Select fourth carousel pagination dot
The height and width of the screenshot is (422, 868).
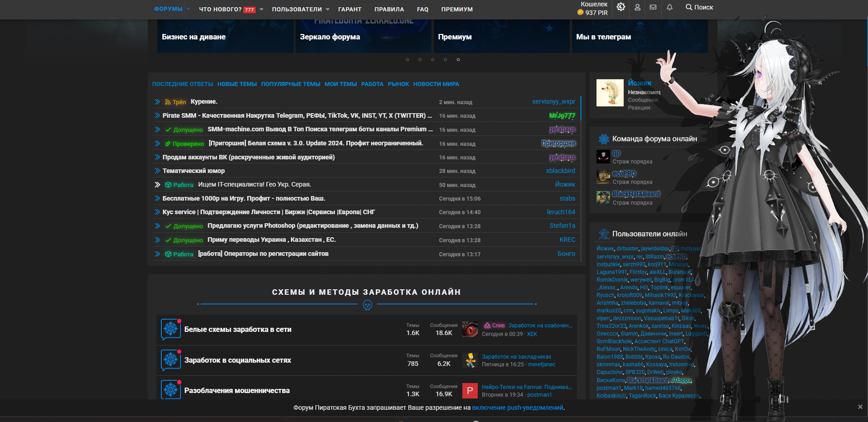(x=445, y=60)
